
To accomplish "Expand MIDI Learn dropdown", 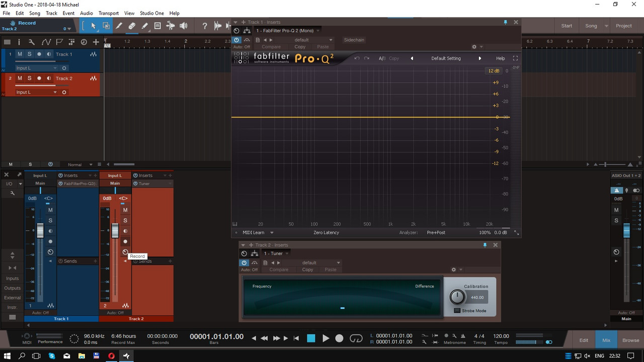I will [272, 232].
